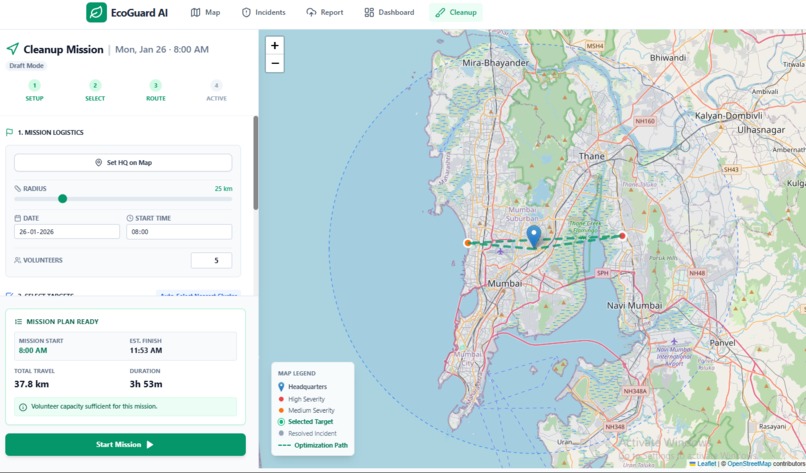
Task: Click the volunteer capacity info icon
Action: tap(23, 407)
